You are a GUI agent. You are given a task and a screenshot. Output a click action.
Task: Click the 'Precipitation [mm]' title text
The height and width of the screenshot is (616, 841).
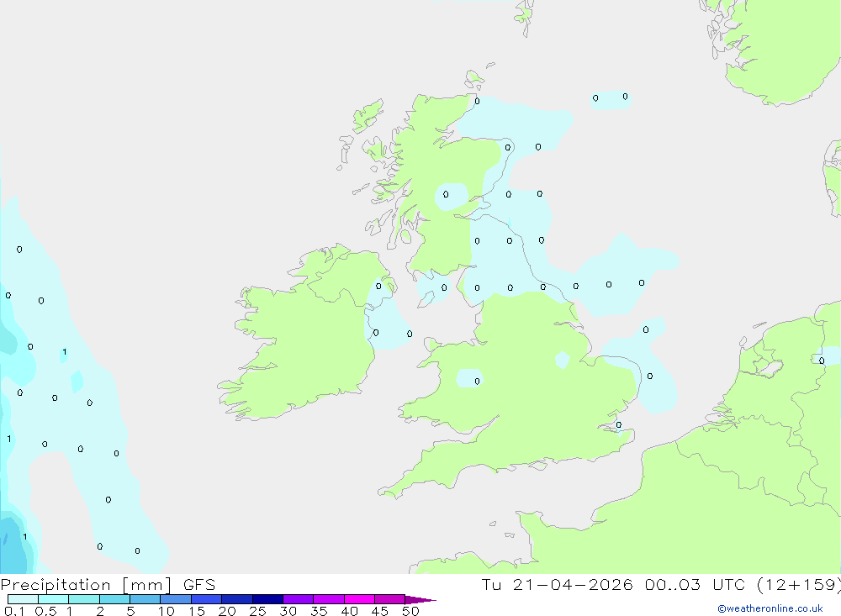click(x=86, y=585)
